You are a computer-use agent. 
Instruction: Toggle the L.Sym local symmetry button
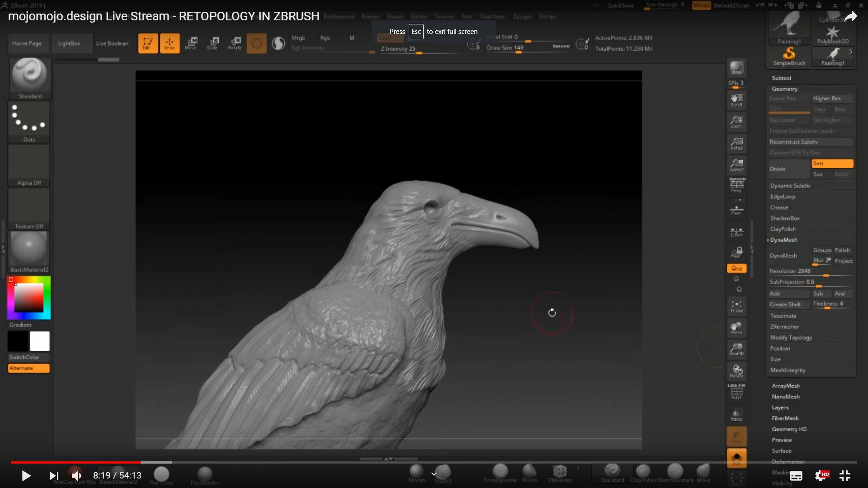736,232
